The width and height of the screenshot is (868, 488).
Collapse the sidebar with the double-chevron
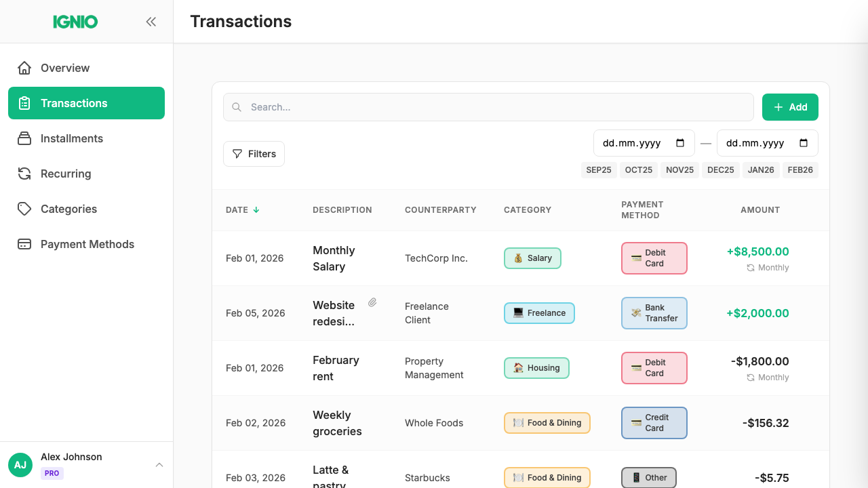(x=151, y=21)
